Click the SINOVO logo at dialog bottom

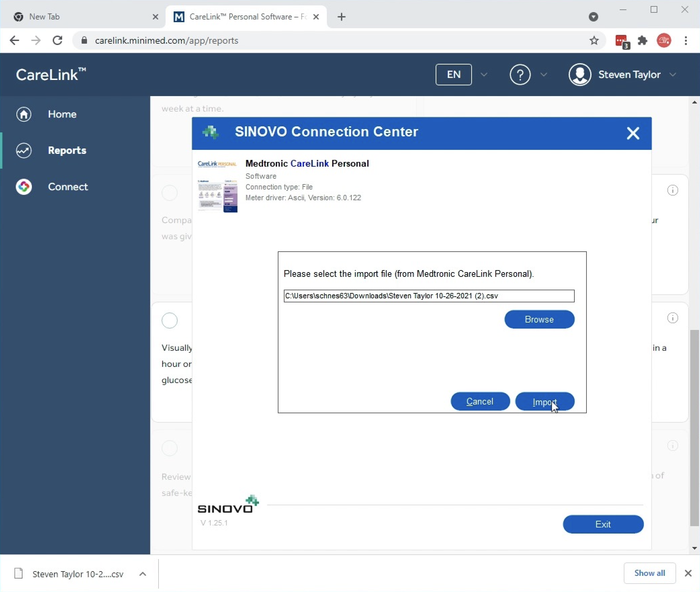[228, 504]
